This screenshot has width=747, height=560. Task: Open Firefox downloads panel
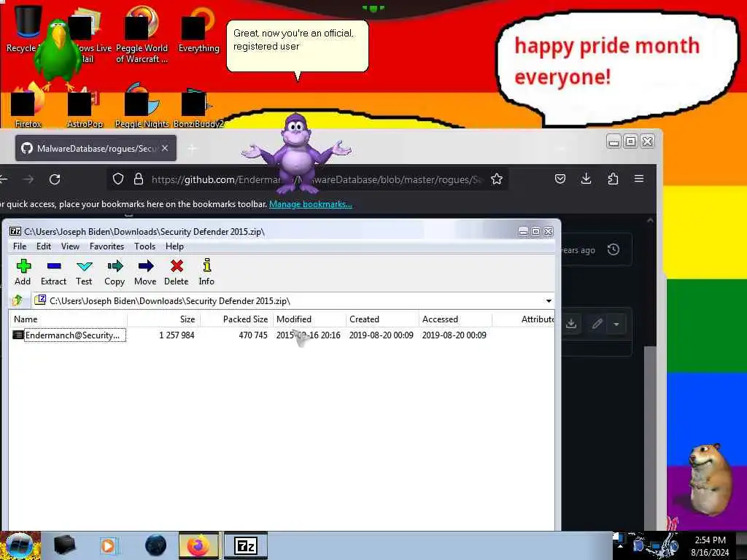[587, 179]
